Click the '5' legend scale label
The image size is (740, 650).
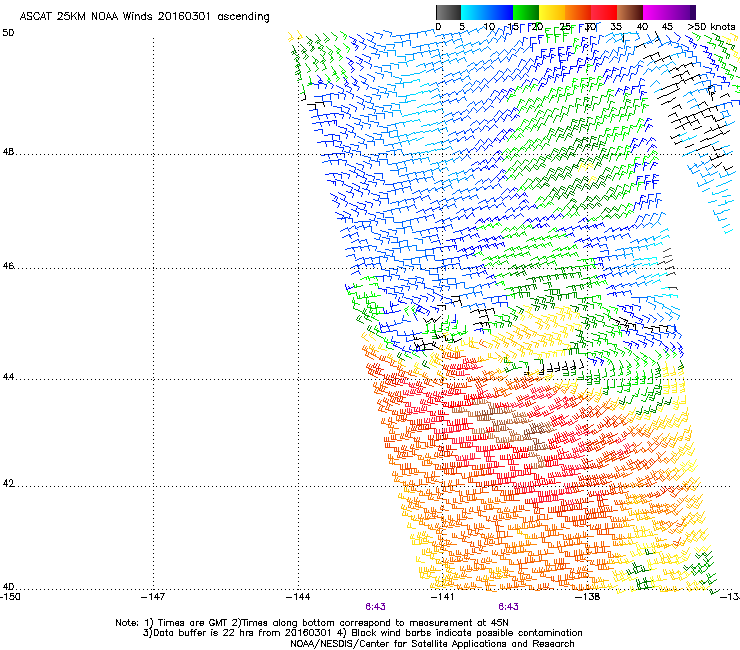point(462,27)
